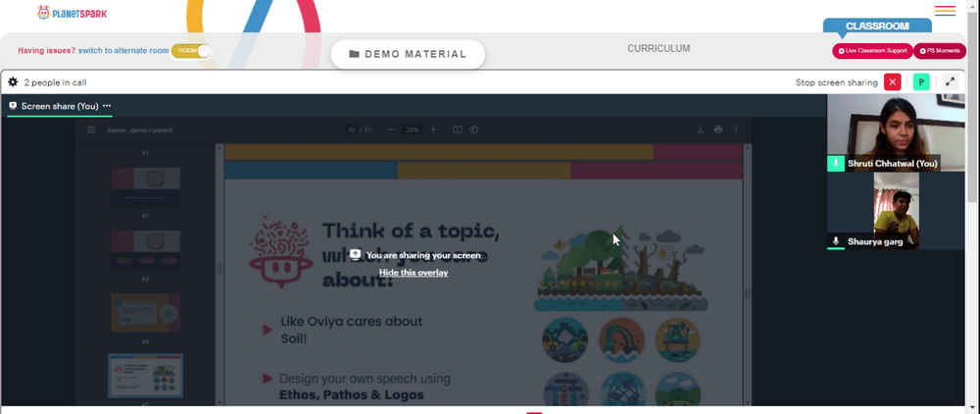Switch to the CURRICULUM tab

659,48
